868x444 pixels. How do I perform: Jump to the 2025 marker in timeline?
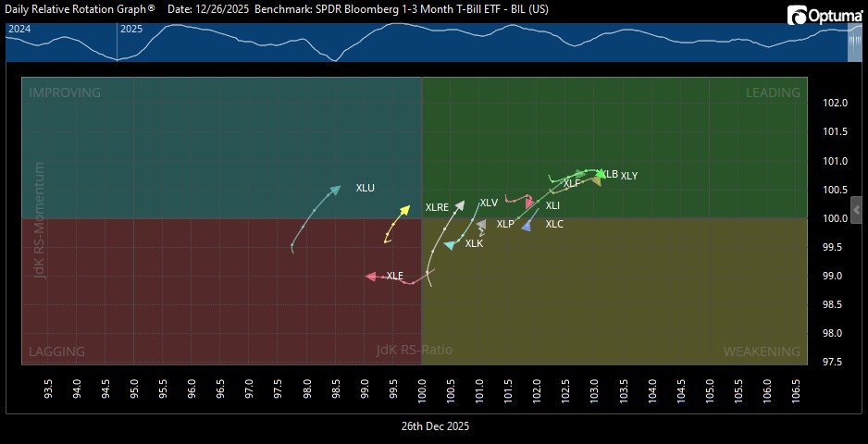point(131,29)
